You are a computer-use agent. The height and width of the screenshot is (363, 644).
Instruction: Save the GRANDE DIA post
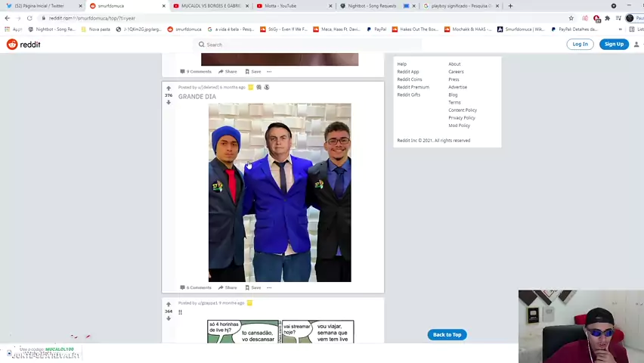coord(253,287)
